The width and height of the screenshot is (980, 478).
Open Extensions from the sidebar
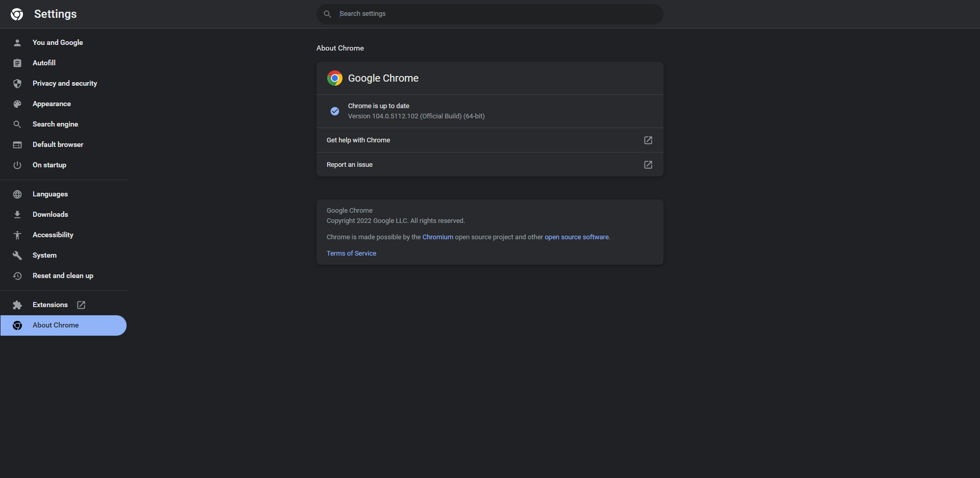pyautogui.click(x=64, y=305)
